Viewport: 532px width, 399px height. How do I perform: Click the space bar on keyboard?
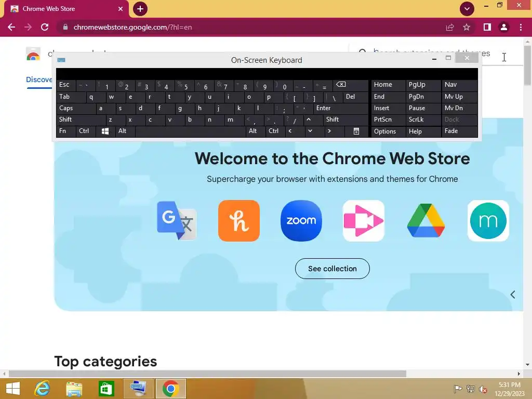click(190, 131)
